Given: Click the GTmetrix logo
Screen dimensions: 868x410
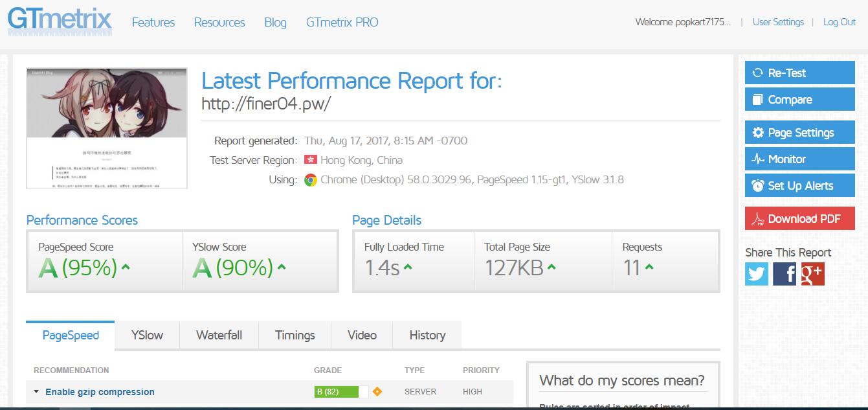Looking at the screenshot, I should point(60,21).
